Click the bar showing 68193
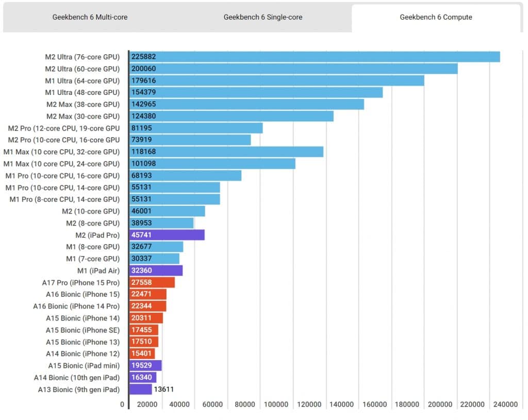528x420 pixels. pyautogui.click(x=185, y=175)
